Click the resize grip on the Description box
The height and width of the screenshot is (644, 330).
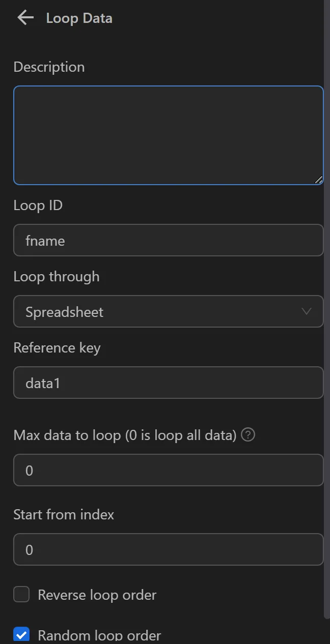pyautogui.click(x=319, y=179)
